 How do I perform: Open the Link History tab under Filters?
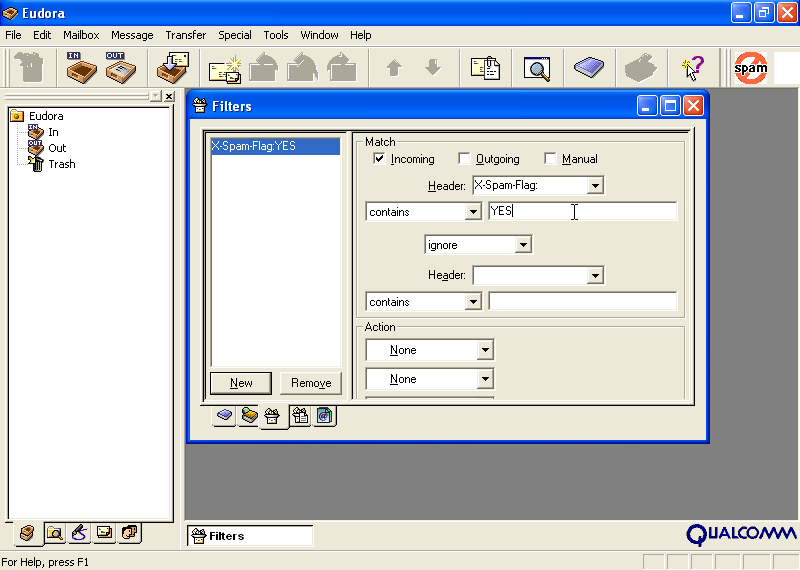(x=324, y=415)
